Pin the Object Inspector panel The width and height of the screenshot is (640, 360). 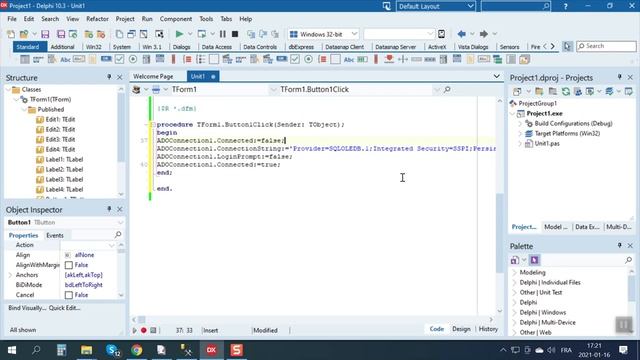tap(109, 209)
